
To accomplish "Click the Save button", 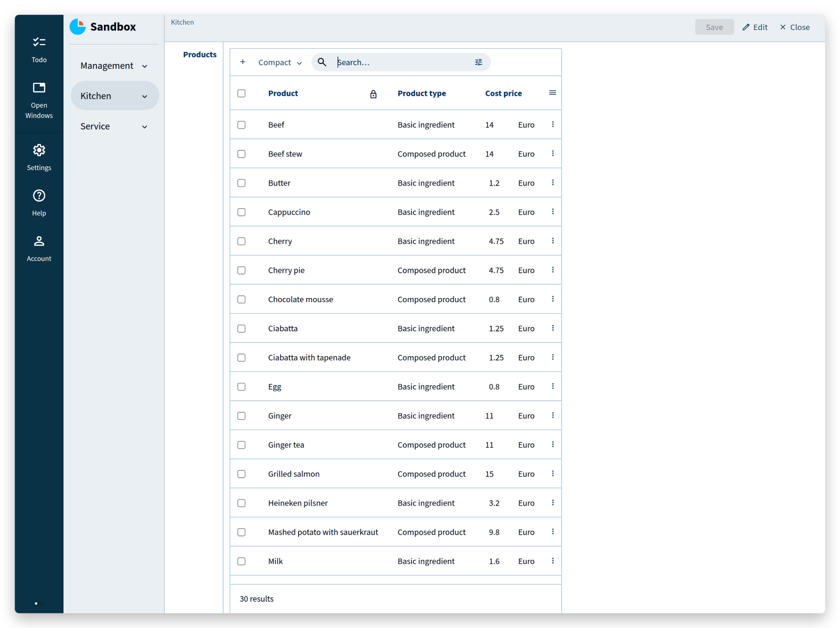I will (x=714, y=27).
